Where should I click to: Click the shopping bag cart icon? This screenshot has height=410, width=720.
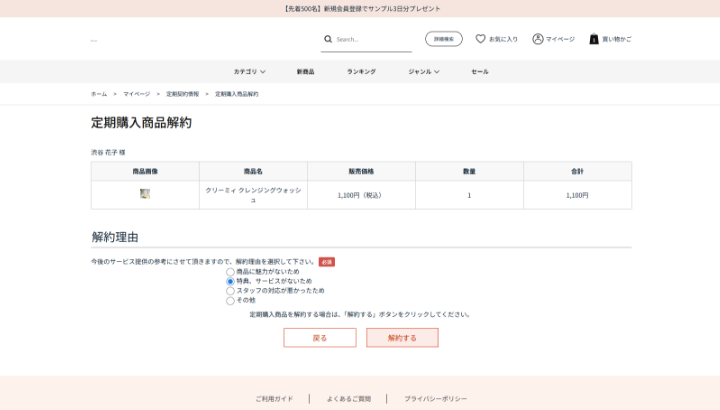coord(594,39)
